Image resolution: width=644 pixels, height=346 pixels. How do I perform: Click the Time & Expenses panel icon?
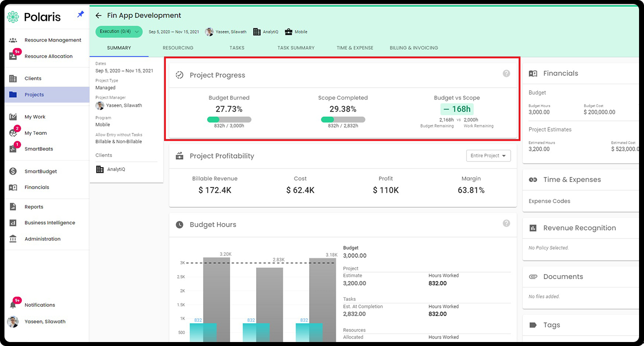(x=533, y=180)
